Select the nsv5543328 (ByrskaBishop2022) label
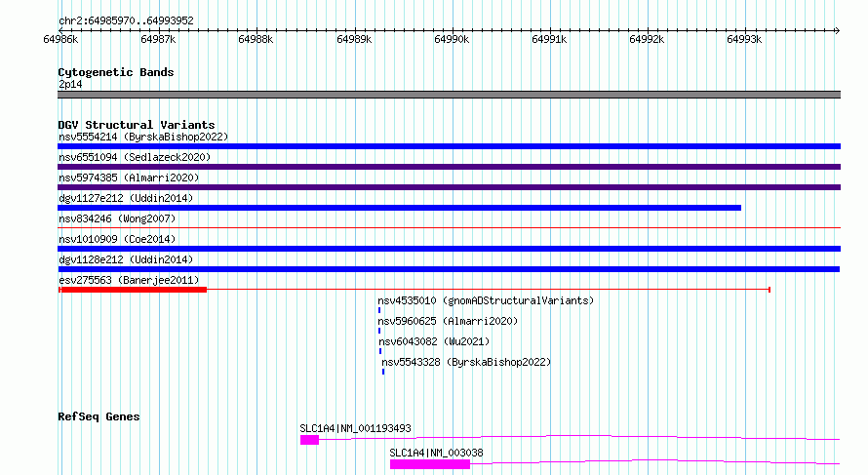Screen dimensions: 868x475 (466, 362)
